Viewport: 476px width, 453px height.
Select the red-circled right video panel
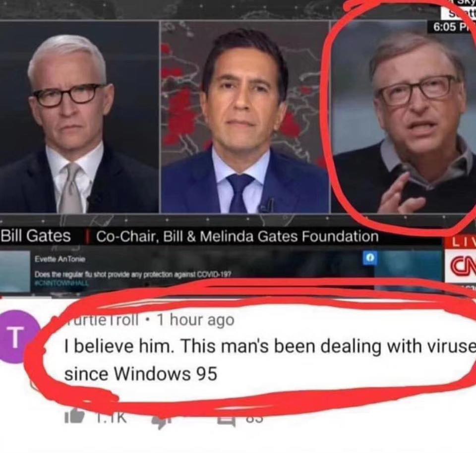403,117
